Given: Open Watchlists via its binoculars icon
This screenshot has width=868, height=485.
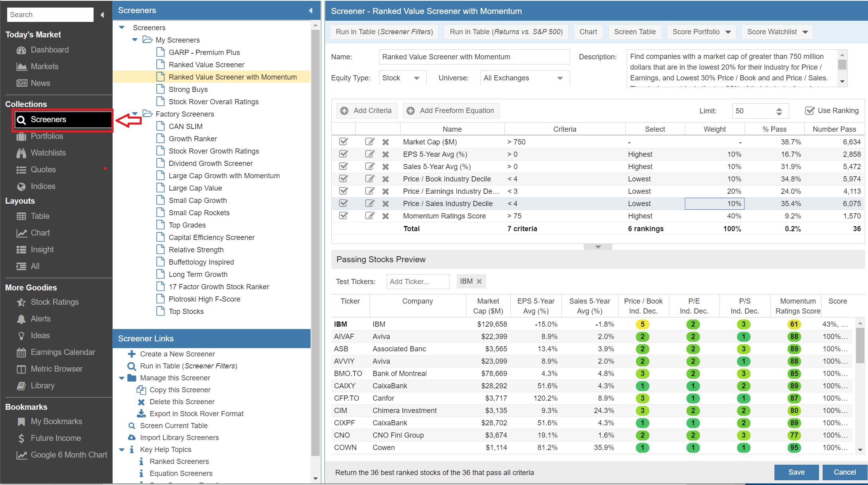Looking at the screenshot, I should click(x=21, y=153).
